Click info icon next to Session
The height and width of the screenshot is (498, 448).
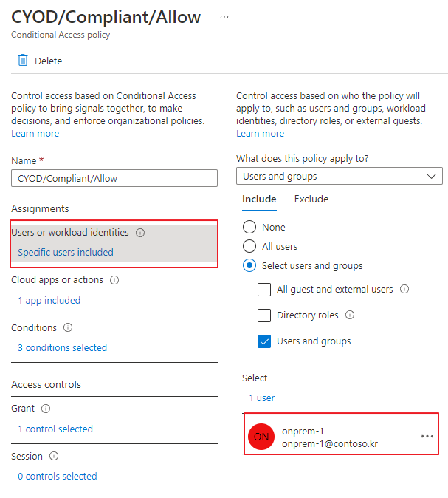[x=54, y=456]
